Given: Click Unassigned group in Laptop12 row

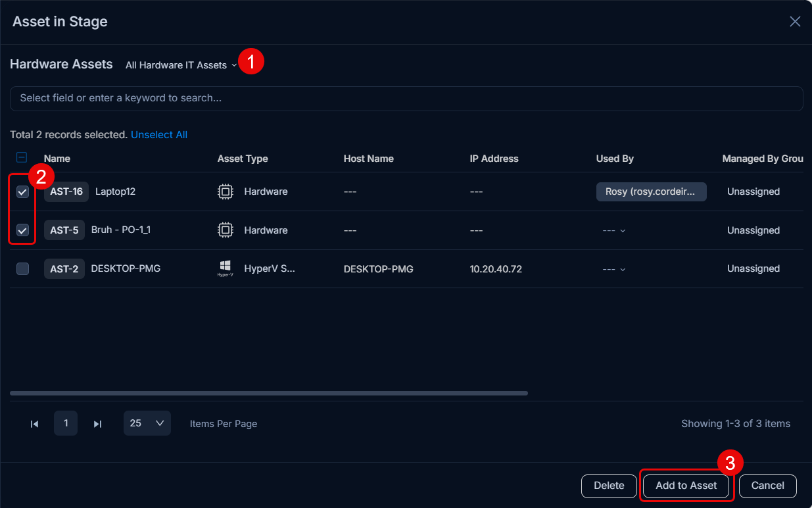Looking at the screenshot, I should coord(753,191).
